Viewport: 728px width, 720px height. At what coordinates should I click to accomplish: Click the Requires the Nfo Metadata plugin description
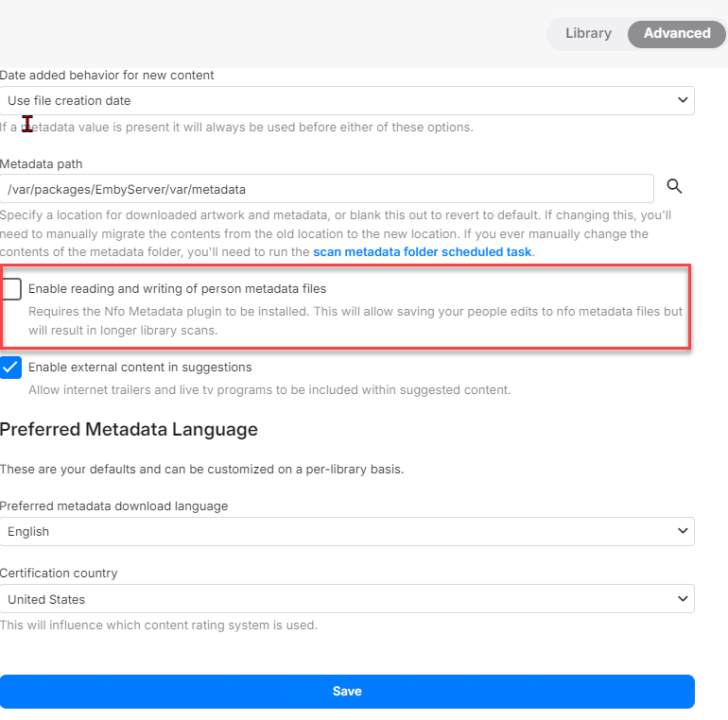pos(355,320)
